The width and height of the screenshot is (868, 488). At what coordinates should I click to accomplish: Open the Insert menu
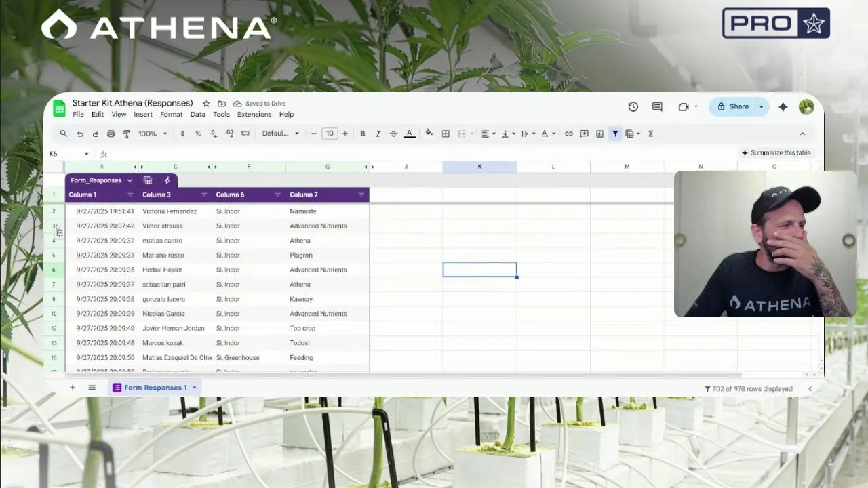[x=143, y=115]
